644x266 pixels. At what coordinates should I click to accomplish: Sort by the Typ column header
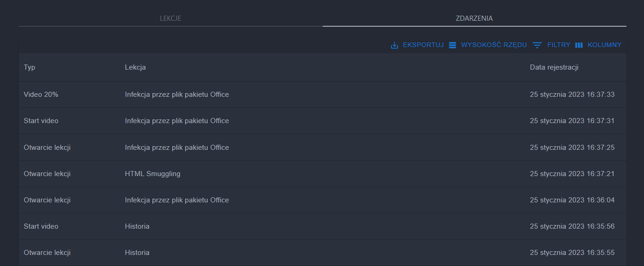coord(29,67)
